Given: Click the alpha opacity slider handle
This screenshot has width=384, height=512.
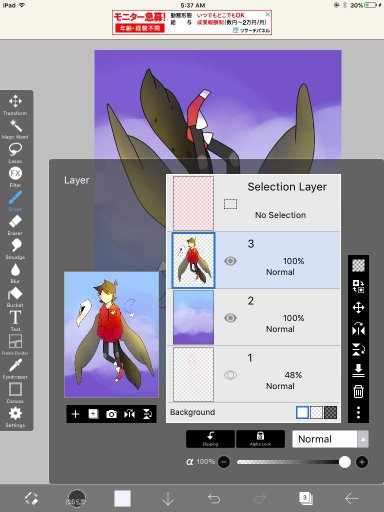Looking at the screenshot, I should (345, 462).
